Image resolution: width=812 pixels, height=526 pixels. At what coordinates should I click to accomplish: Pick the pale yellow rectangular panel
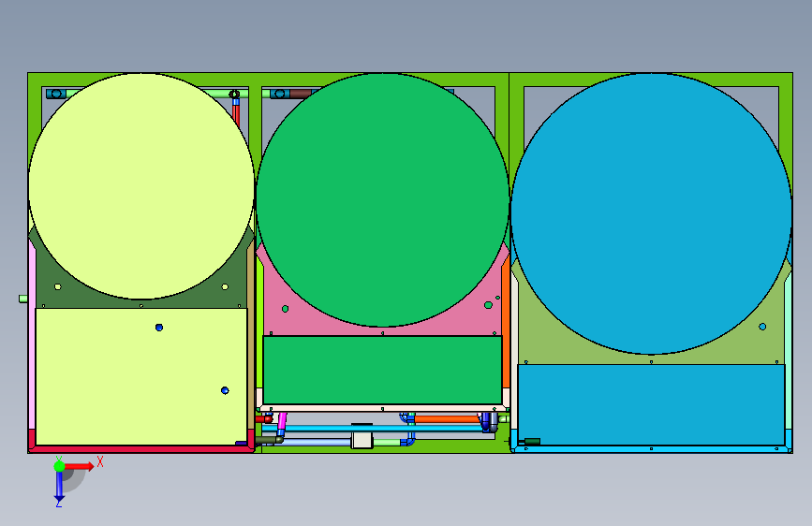pyautogui.click(x=140, y=376)
